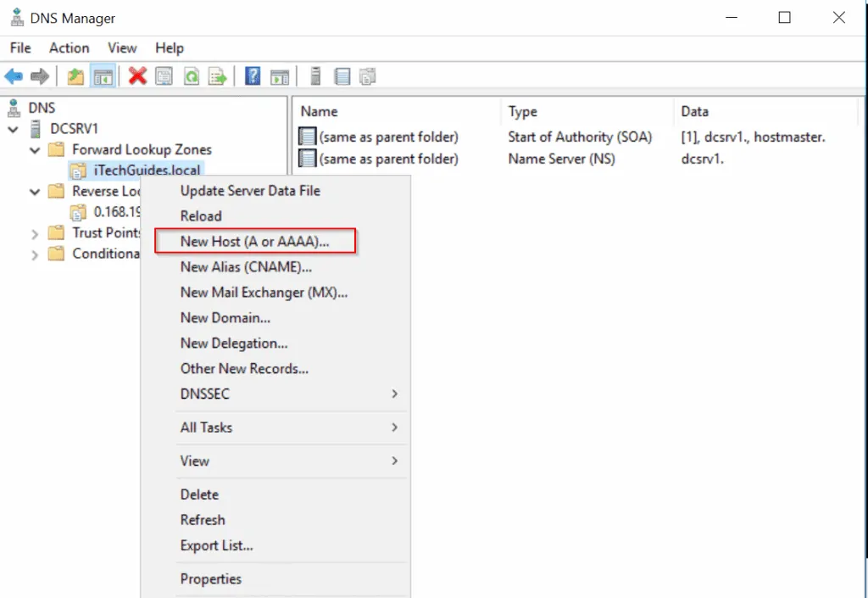This screenshot has height=598, width=868.
Task: Click the Back arrow toolbar icon
Action: coord(14,76)
